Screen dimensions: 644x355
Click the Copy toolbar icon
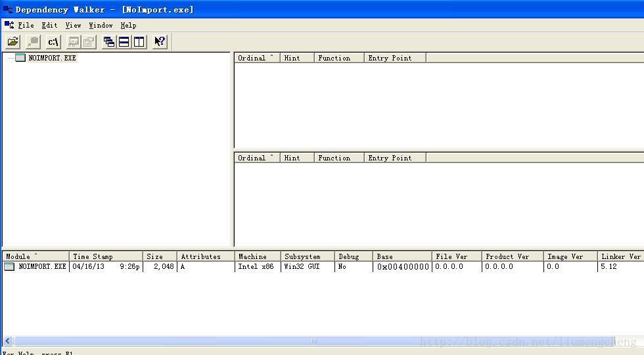pyautogui.click(x=33, y=41)
